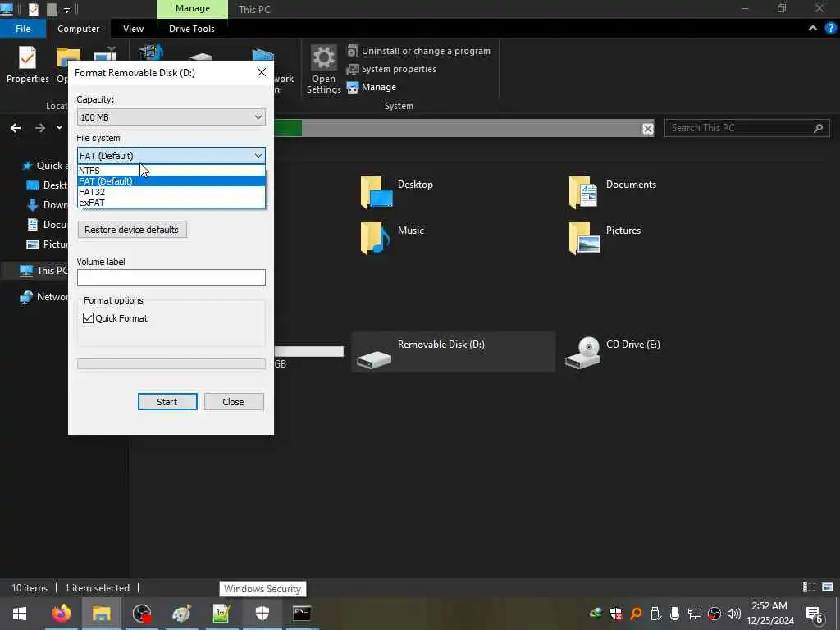This screenshot has height=630, width=840.
Task: Switch to the Computer ribbon tab
Action: click(78, 29)
